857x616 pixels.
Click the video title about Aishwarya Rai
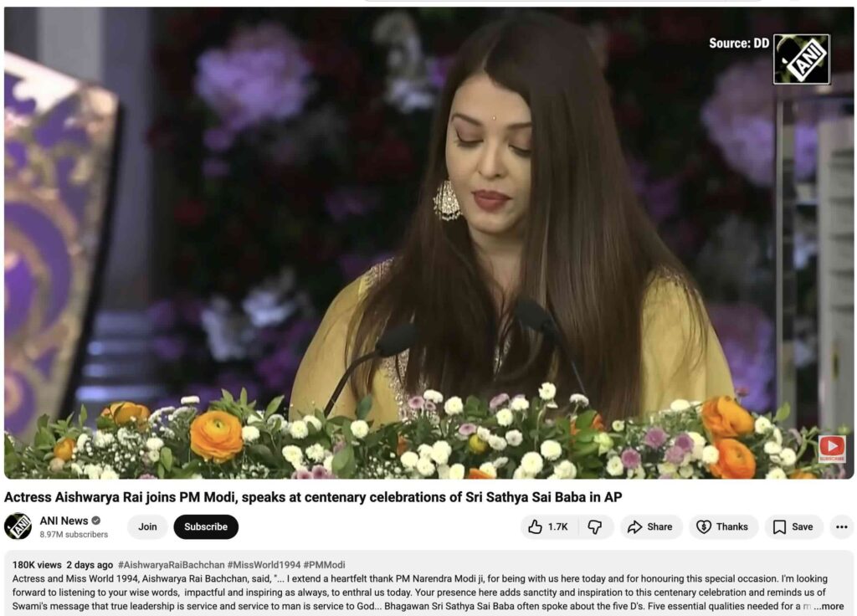click(313, 497)
